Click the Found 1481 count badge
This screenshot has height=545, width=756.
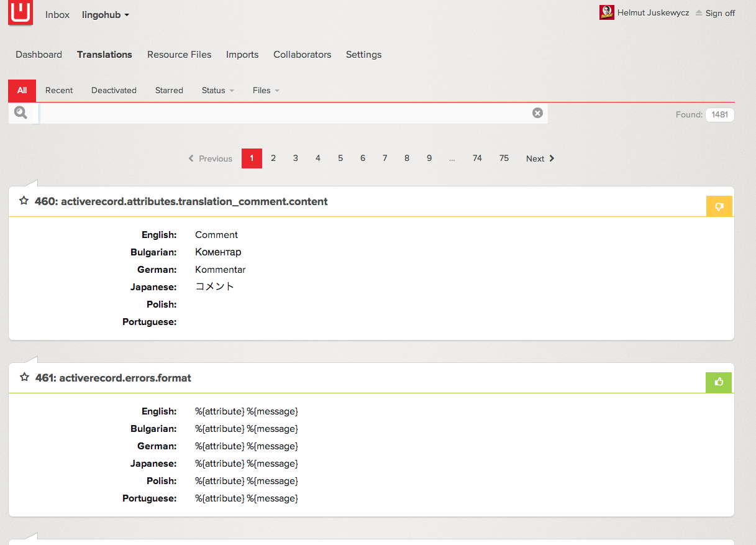pyautogui.click(x=719, y=114)
